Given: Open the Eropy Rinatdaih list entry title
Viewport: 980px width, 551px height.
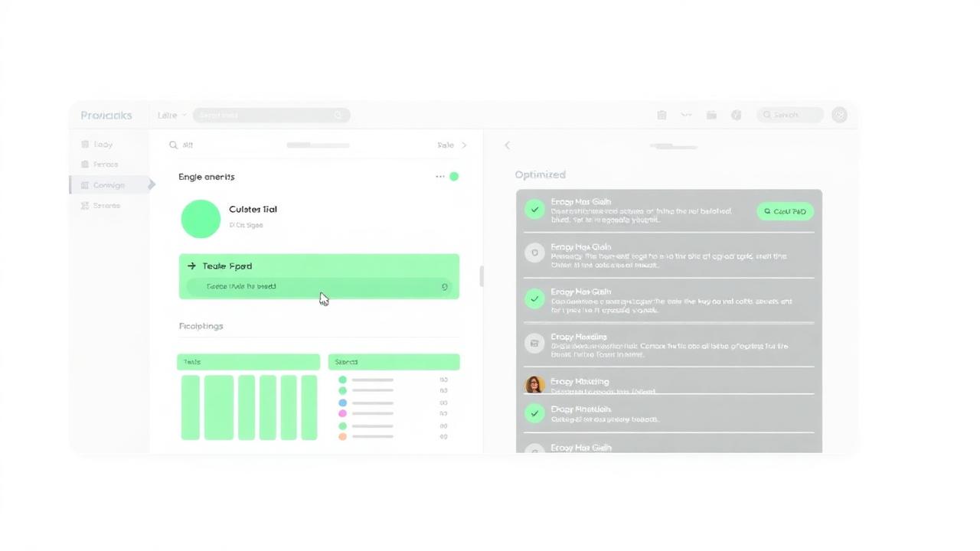Looking at the screenshot, I should 581,409.
